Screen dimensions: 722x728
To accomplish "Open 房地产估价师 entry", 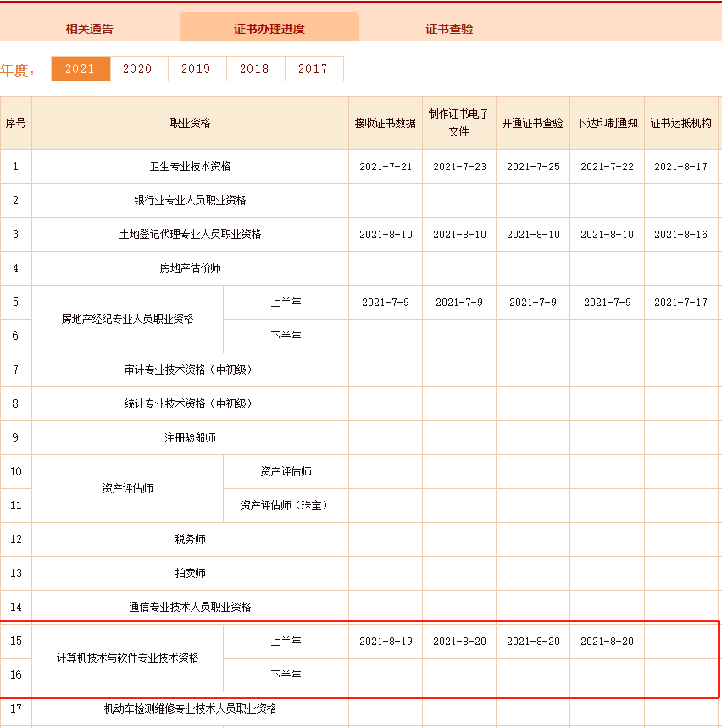I will pos(190,268).
